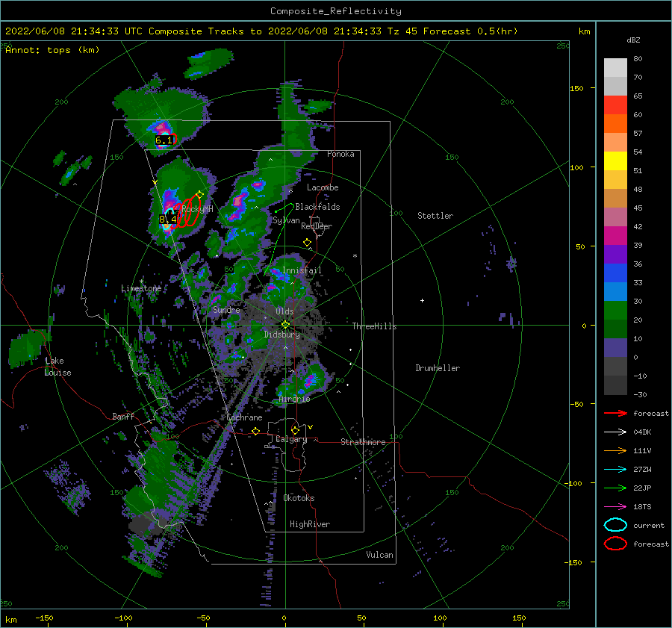Click the Composite Tracks timestamp header text
This screenshot has width=672, height=628.
[x=261, y=31]
